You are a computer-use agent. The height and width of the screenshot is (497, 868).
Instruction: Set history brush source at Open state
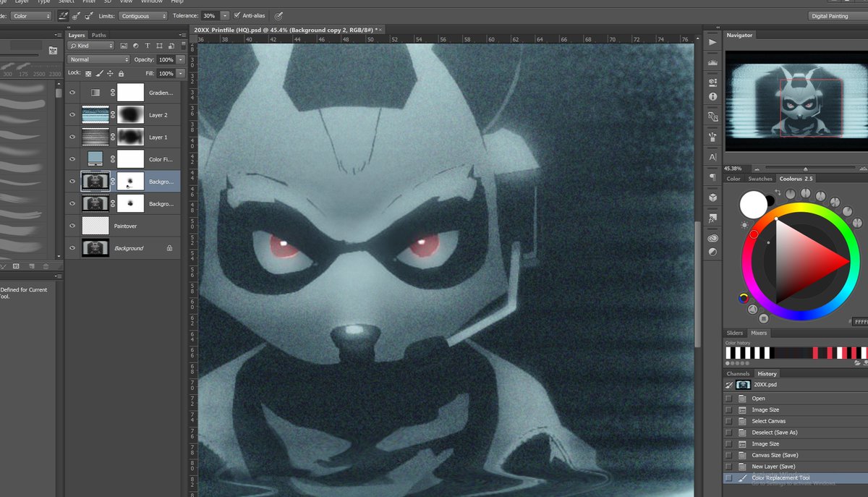[x=729, y=398]
